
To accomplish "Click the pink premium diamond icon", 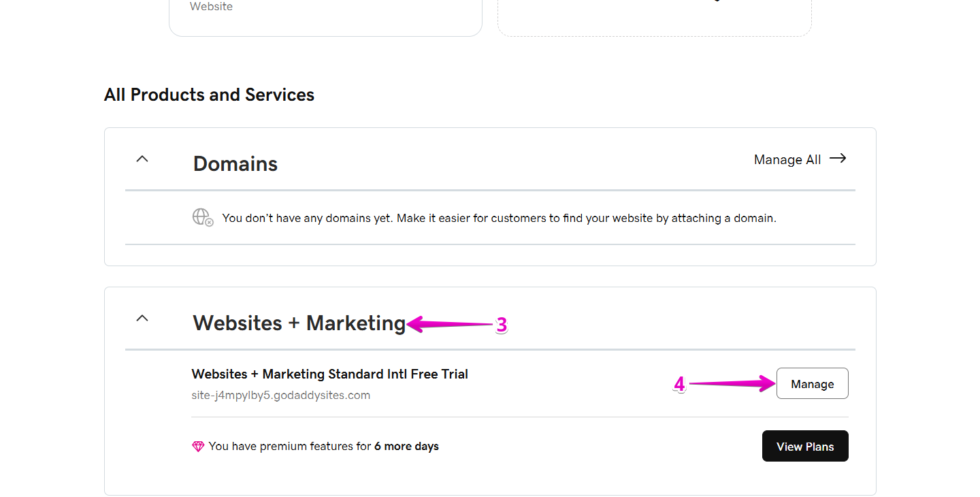I will tap(197, 446).
